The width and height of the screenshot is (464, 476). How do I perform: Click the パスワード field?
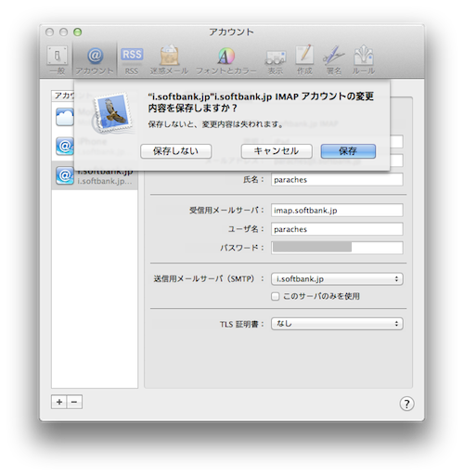point(337,248)
